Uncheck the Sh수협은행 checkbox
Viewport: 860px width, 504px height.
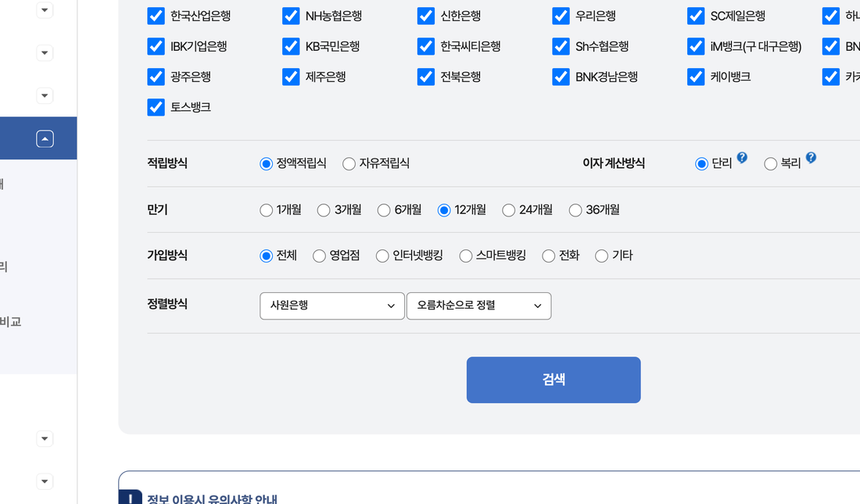(561, 46)
